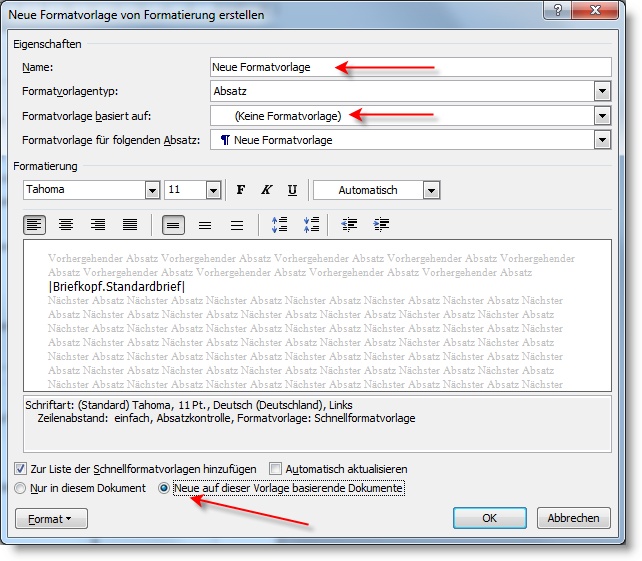This screenshot has height=561, width=642.
Task: Center the paragraph text
Action: (66, 225)
